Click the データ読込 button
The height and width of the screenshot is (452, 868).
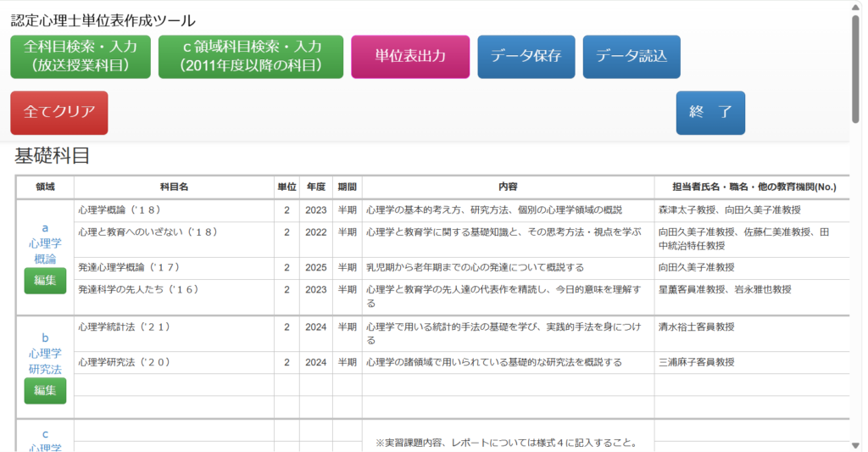(632, 57)
